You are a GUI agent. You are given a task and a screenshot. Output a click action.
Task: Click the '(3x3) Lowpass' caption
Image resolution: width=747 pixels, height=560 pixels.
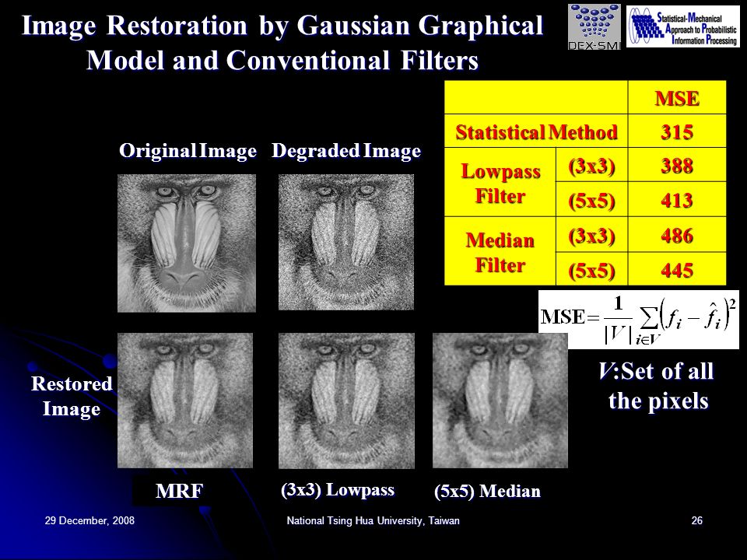(x=338, y=490)
